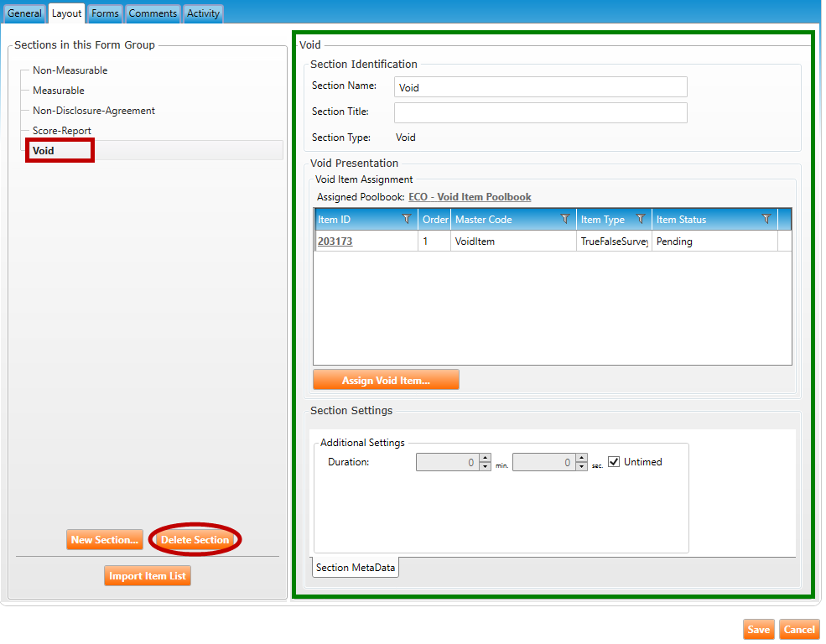Open filter icon on Master Code column
Image resolution: width=826 pixels, height=644 pixels.
click(565, 220)
